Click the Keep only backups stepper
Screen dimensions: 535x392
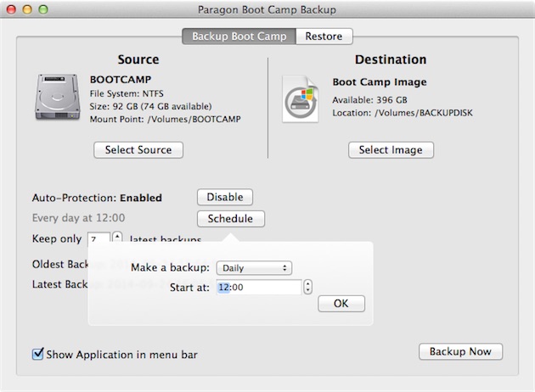coord(117,238)
